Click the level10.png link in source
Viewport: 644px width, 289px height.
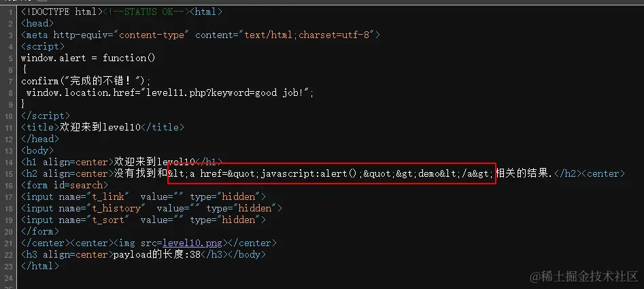pos(192,243)
